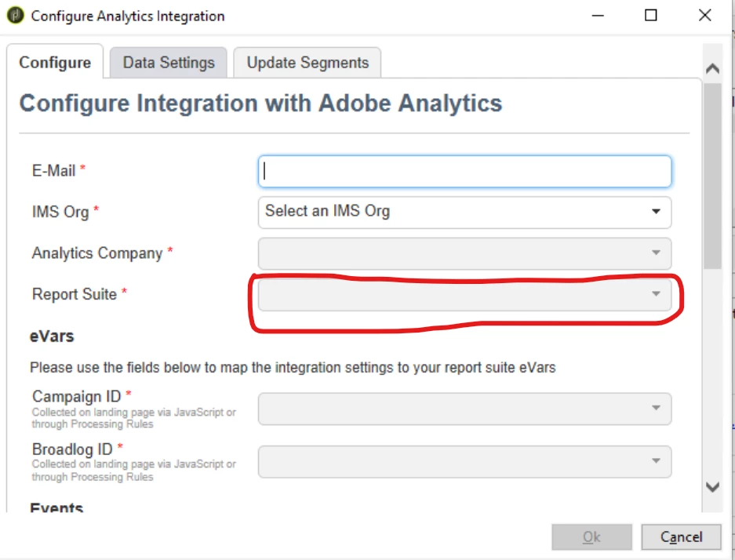Expand the Campaign ID eVar dropdown
The image size is (735, 560).
464,409
